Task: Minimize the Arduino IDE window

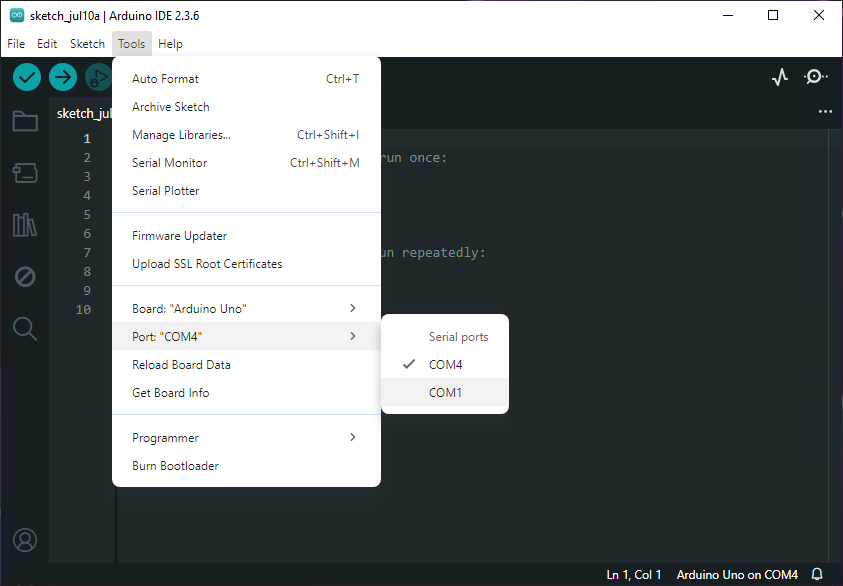Action: 728,15
